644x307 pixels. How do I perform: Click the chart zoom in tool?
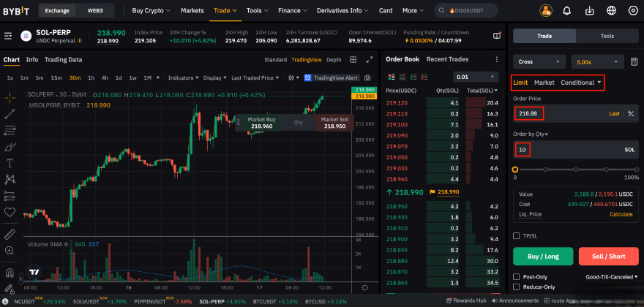[x=10, y=251]
